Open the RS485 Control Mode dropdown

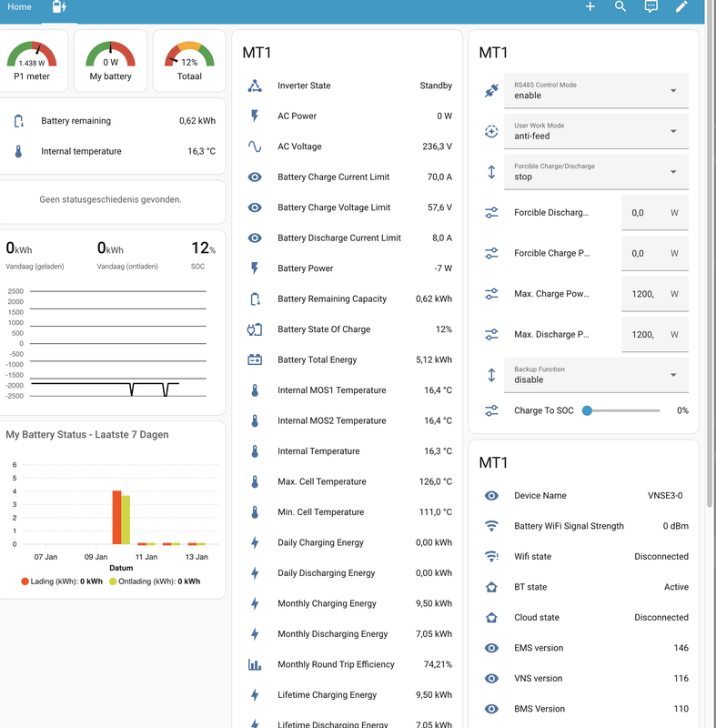[596, 90]
